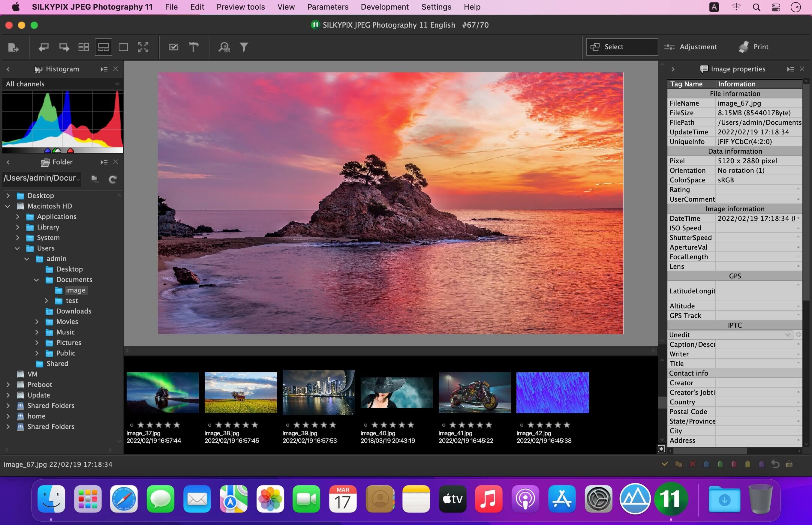This screenshot has width=812, height=525.
Task: Toggle the mark circle under image_40.jpg
Action: pos(365,425)
